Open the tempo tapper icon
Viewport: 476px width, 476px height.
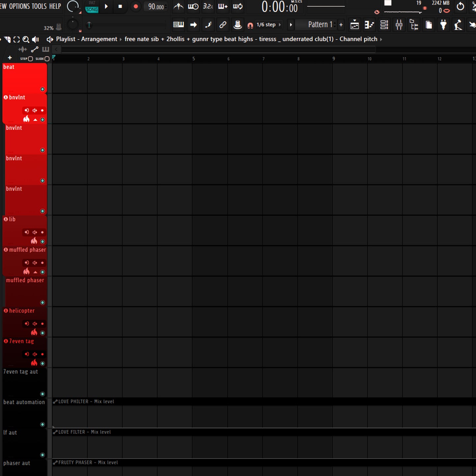(x=458, y=25)
